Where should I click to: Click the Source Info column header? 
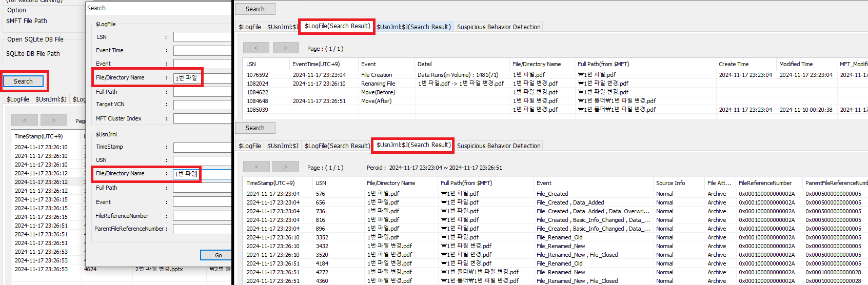(670, 183)
